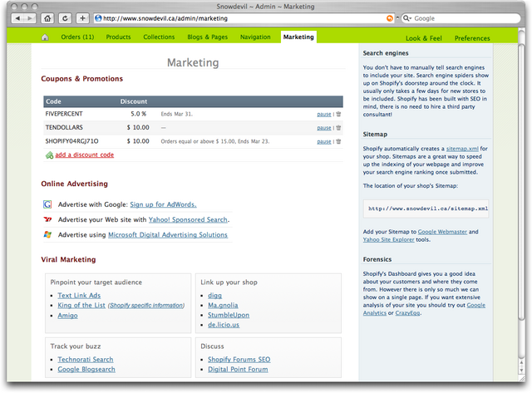The width and height of the screenshot is (532, 393).
Task: Click the Yahoo logo icon under Online Advertising
Action: tap(47, 219)
